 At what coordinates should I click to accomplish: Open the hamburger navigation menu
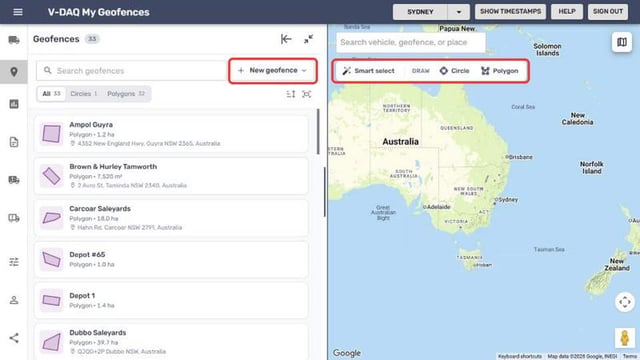(18, 12)
